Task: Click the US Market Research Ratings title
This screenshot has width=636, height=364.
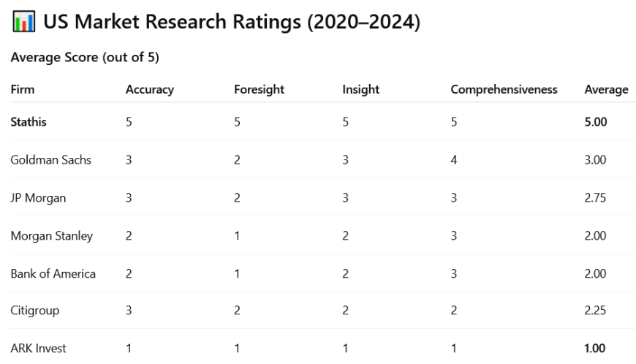Action: click(x=231, y=22)
